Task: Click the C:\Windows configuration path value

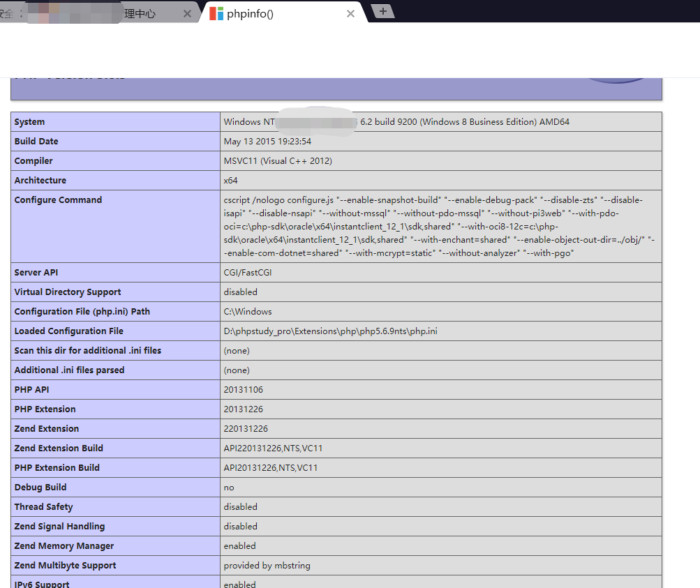Action: tap(248, 312)
